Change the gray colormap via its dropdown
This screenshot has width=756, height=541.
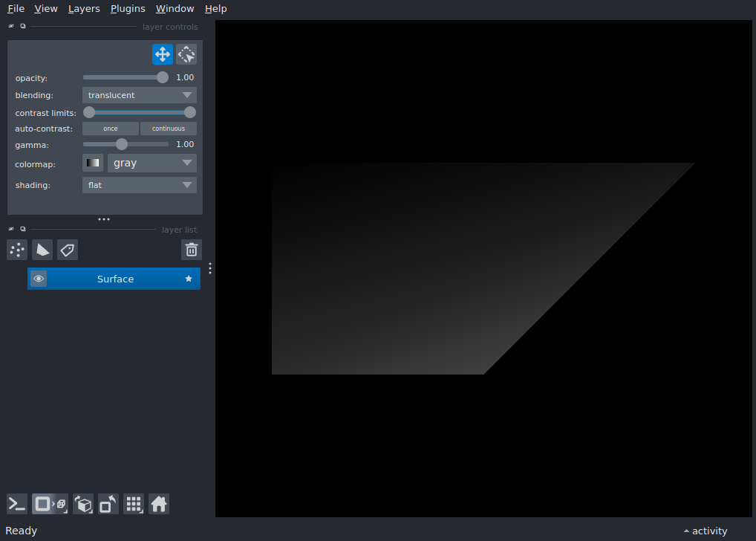[151, 163]
